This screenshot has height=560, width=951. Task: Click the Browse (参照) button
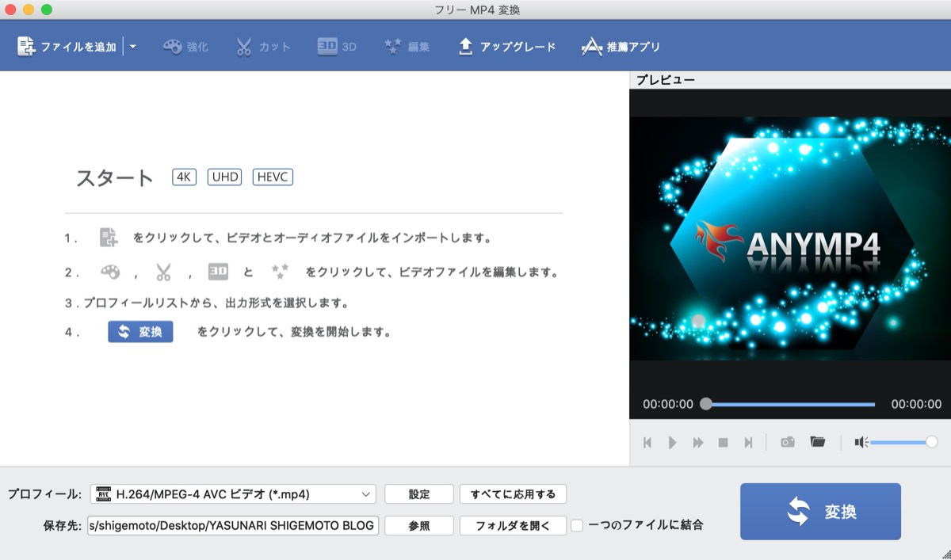[x=419, y=526]
